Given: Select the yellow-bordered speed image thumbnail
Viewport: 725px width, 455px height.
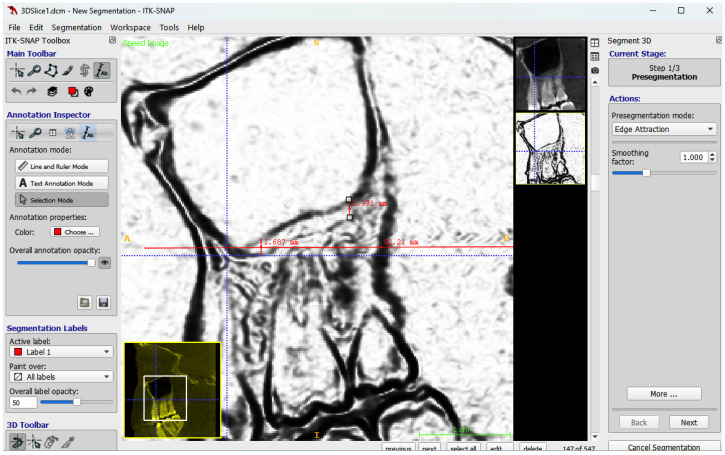Looking at the screenshot, I should 550,148.
